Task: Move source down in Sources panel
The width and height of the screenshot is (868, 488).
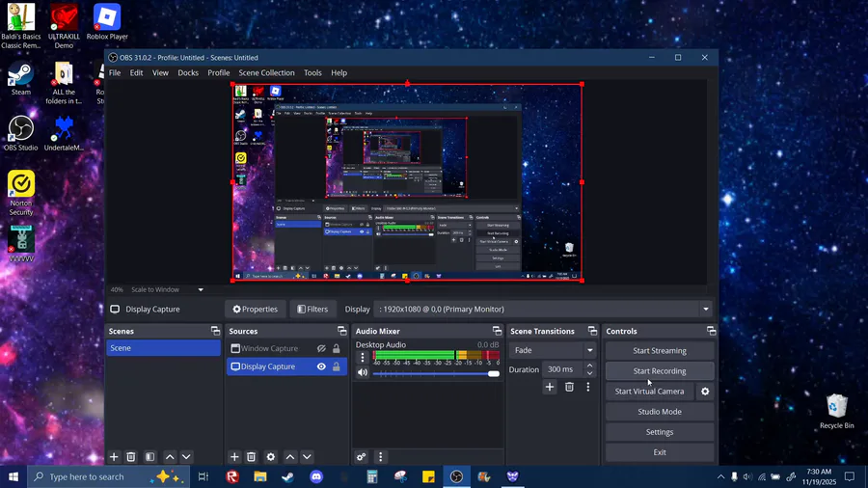Action: click(x=307, y=457)
